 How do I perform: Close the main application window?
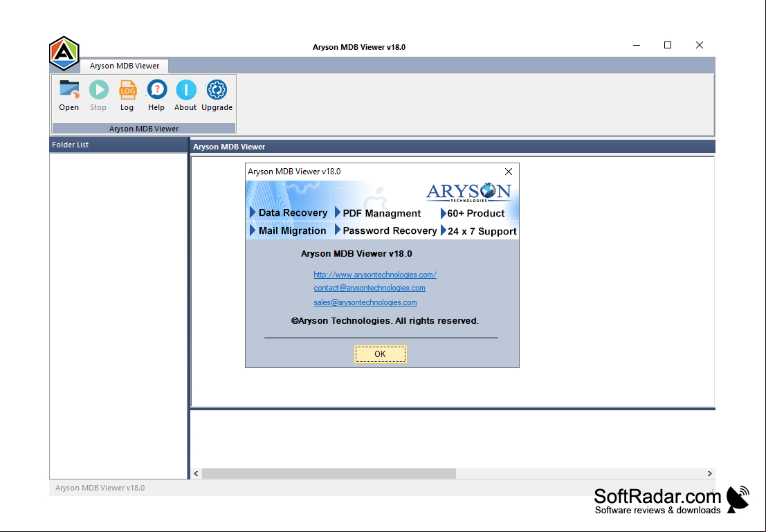click(699, 45)
